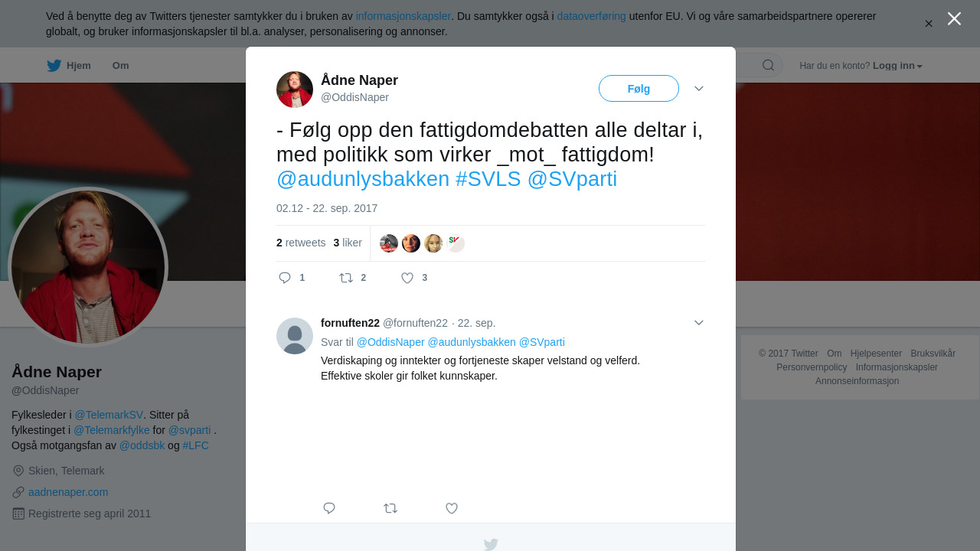Click reply icon under fornuften22's reply
The width and height of the screenshot is (980, 551).
pyautogui.click(x=329, y=508)
